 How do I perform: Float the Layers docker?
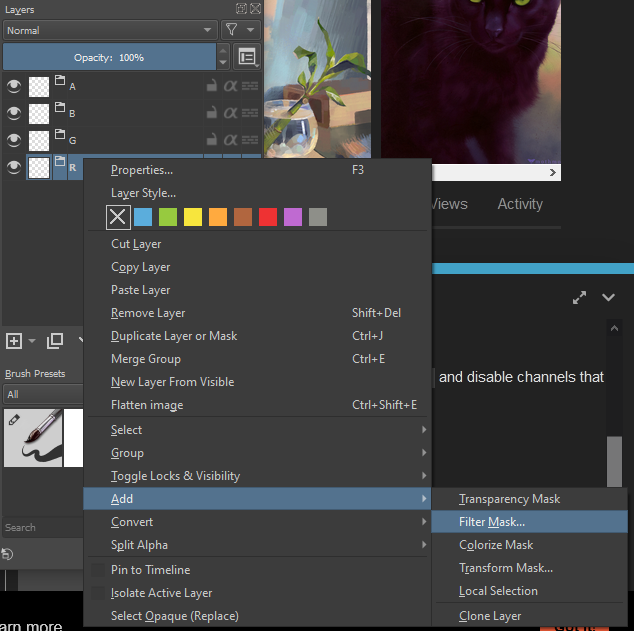[241, 8]
